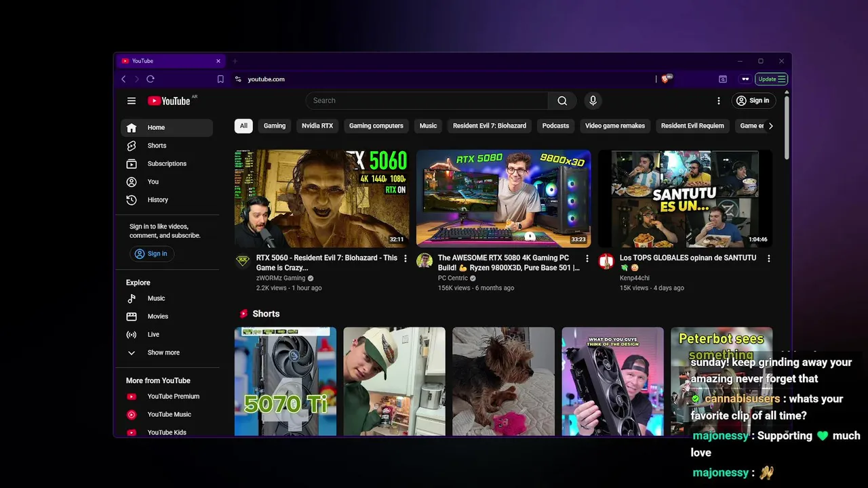Open Music under Explore
This screenshot has width=868, height=488.
[x=167, y=298]
